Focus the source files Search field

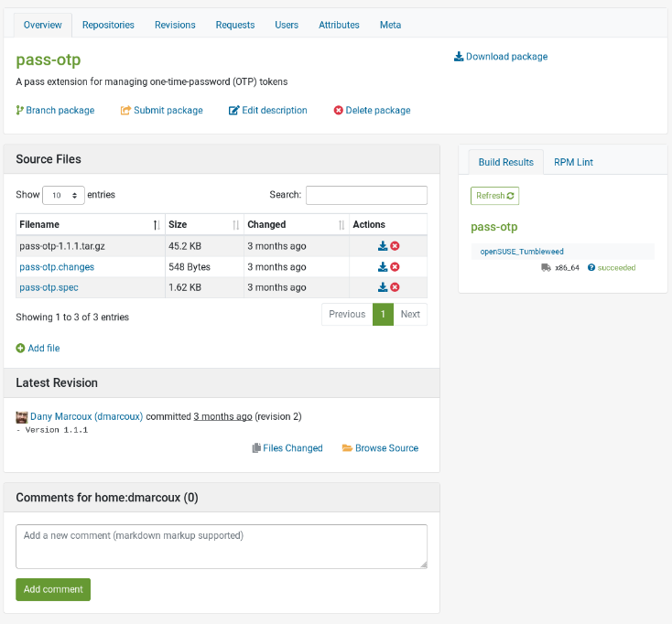(x=366, y=195)
